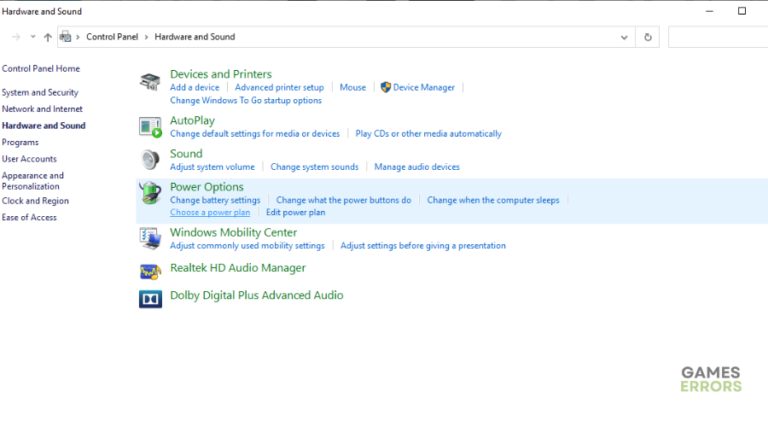Screen dimensions: 768x427
Task: Launch the Realtek HD Audio Manager icon
Action: pos(150,270)
